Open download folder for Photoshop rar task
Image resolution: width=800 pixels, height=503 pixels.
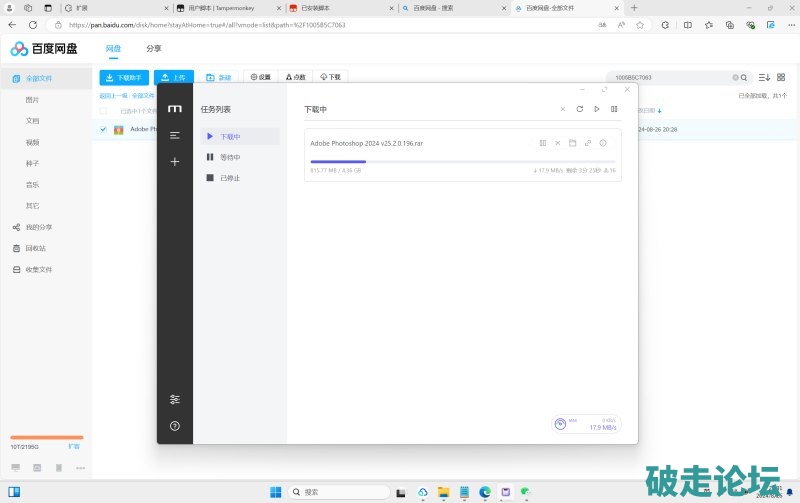(x=573, y=143)
